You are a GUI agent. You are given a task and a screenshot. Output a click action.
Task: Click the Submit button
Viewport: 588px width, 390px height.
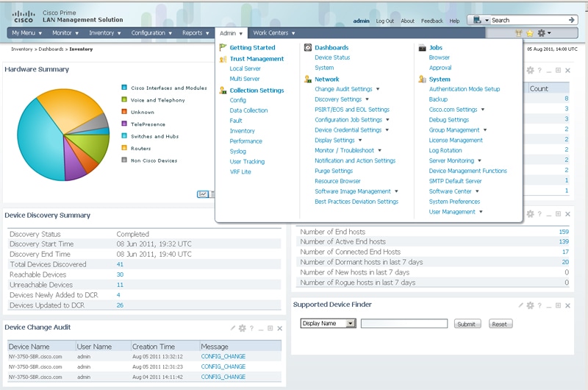[467, 324]
